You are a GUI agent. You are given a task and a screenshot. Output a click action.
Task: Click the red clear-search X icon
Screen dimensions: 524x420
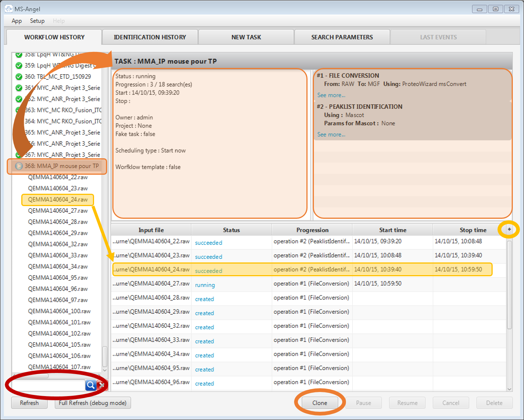pyautogui.click(x=101, y=385)
